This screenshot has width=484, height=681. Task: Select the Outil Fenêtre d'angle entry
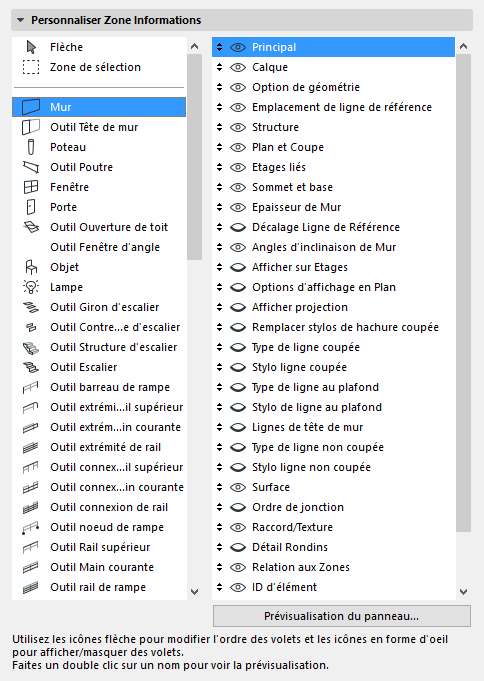(x=99, y=247)
